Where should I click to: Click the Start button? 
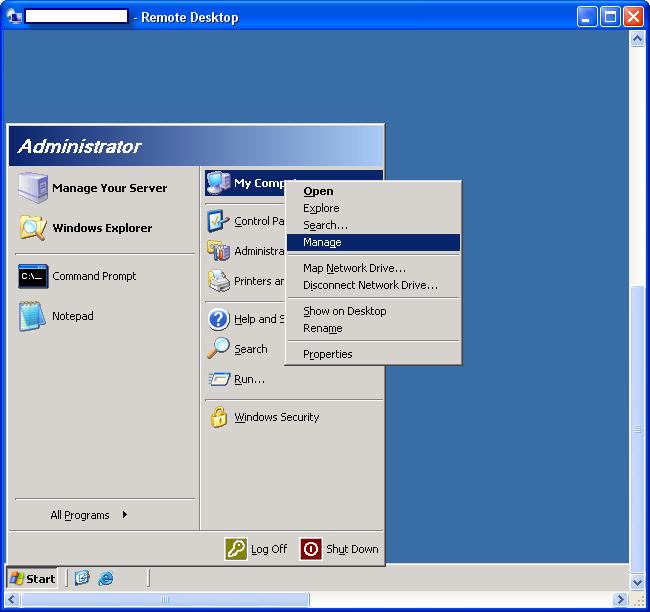coord(32,578)
